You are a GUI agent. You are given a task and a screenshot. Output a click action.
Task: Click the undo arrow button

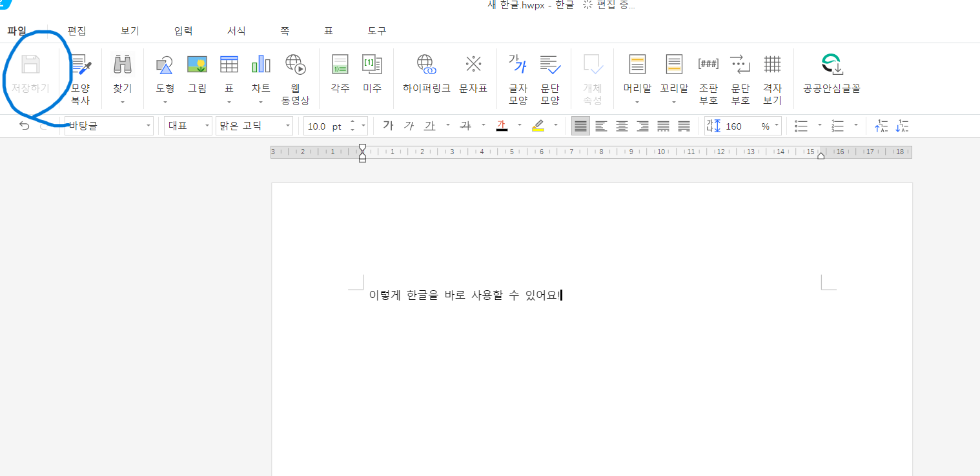pos(24,126)
